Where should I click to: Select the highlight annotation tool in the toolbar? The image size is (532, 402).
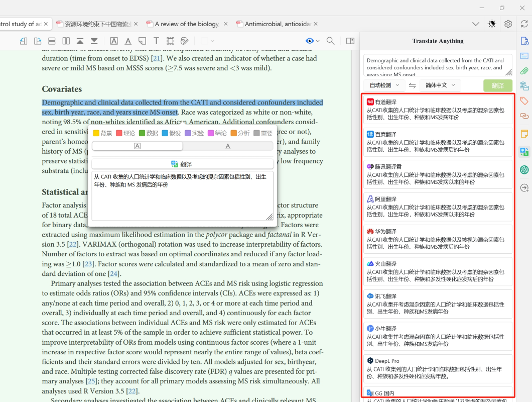[x=114, y=41]
